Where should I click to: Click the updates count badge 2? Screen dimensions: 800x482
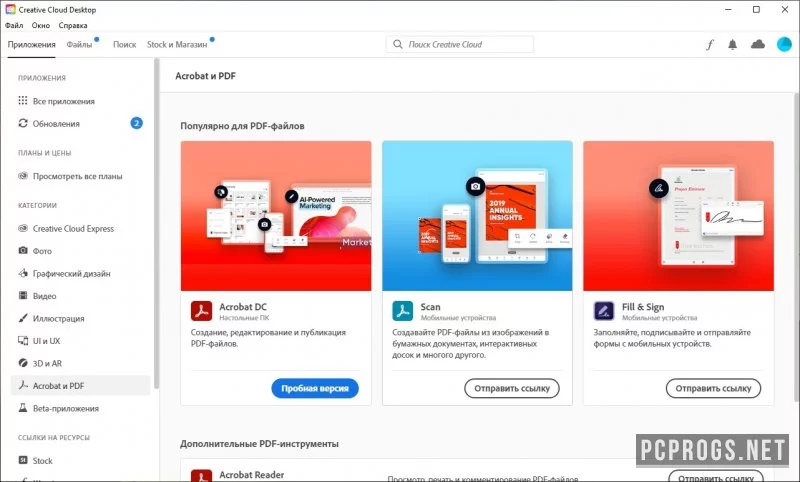pyautogui.click(x=136, y=123)
